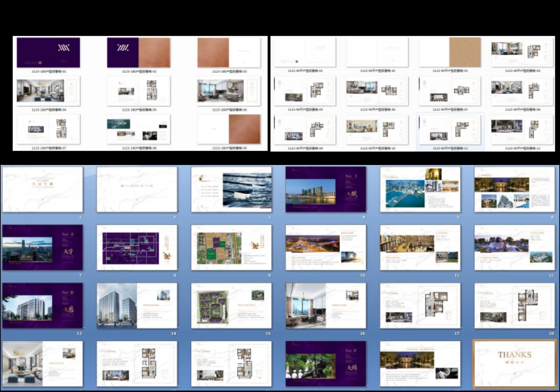Click slide 13 with Part III building
This screenshot has height=392, width=560.
42,305
